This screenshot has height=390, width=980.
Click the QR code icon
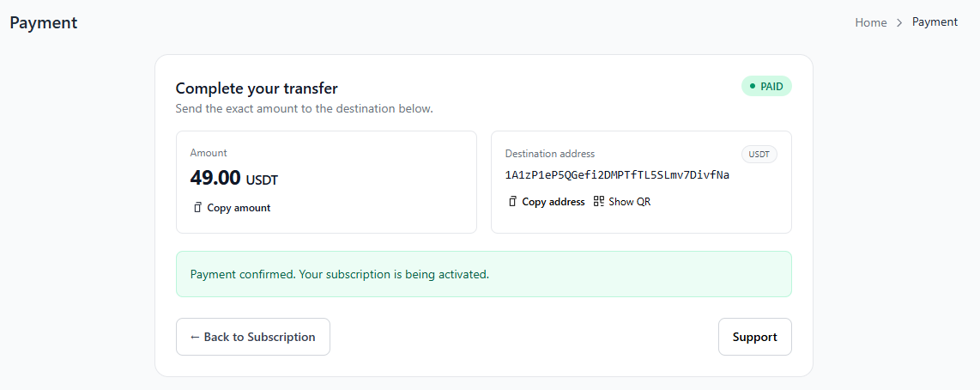(x=599, y=202)
